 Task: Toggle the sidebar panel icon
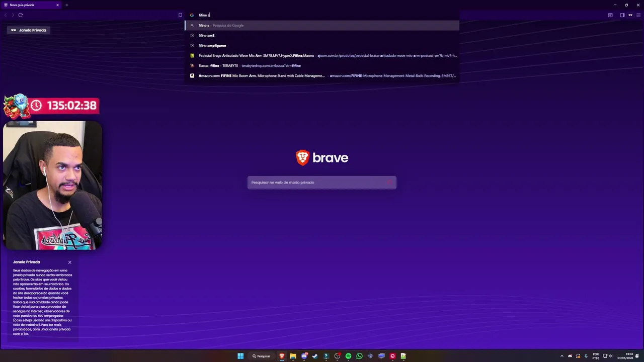click(622, 15)
